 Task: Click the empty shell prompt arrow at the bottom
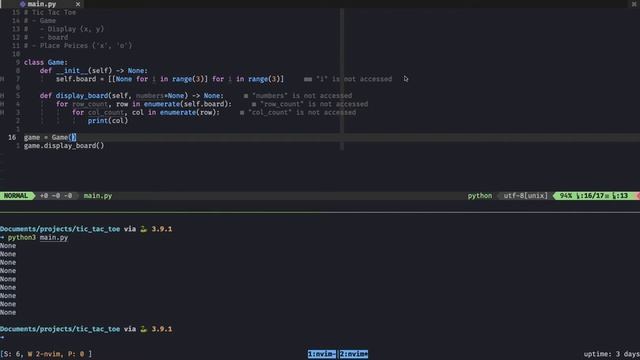(x=2, y=338)
